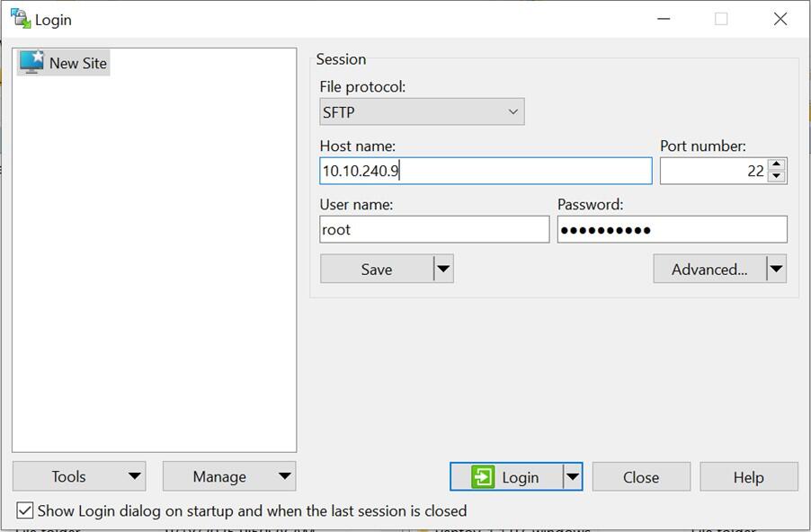The width and height of the screenshot is (811, 532).
Task: Click the WinSCP icon in the title bar
Action: (18, 17)
